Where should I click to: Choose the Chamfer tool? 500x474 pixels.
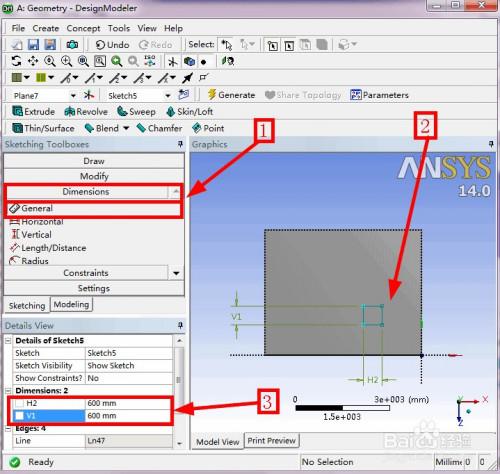(159, 128)
